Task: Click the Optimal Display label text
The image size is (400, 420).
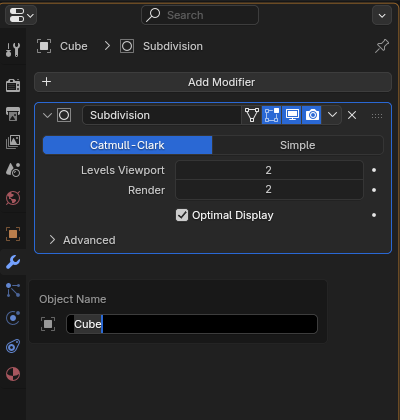Action: pyautogui.click(x=233, y=215)
